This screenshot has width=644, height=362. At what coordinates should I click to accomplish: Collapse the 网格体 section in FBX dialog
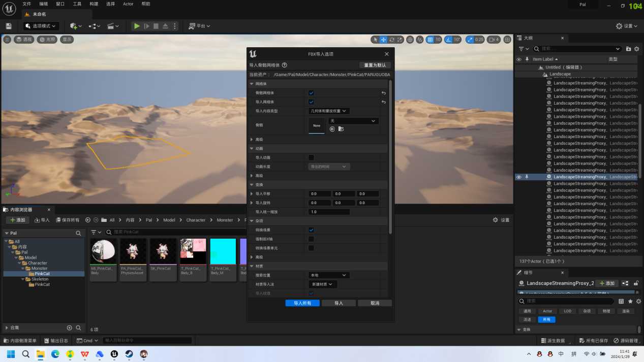(x=252, y=84)
